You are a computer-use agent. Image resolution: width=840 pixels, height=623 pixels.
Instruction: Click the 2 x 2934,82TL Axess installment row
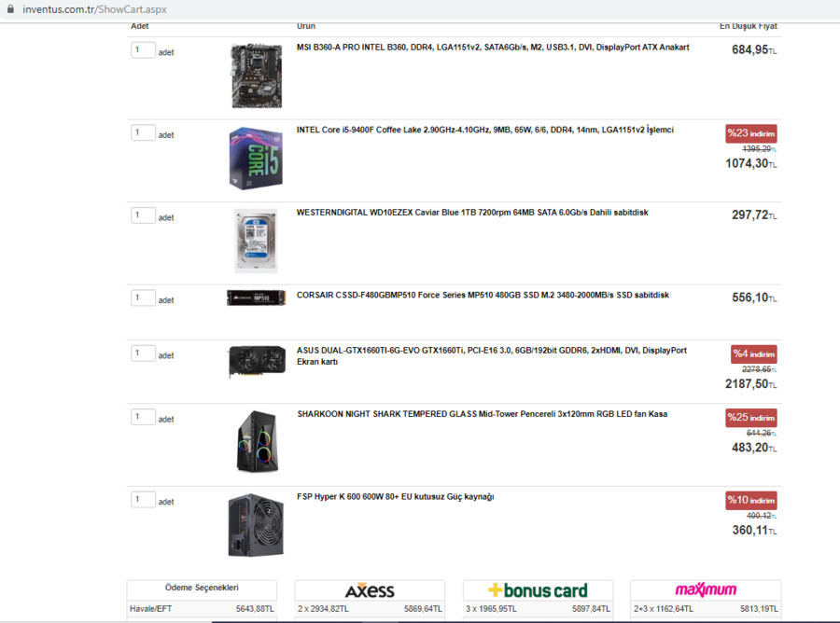point(370,609)
